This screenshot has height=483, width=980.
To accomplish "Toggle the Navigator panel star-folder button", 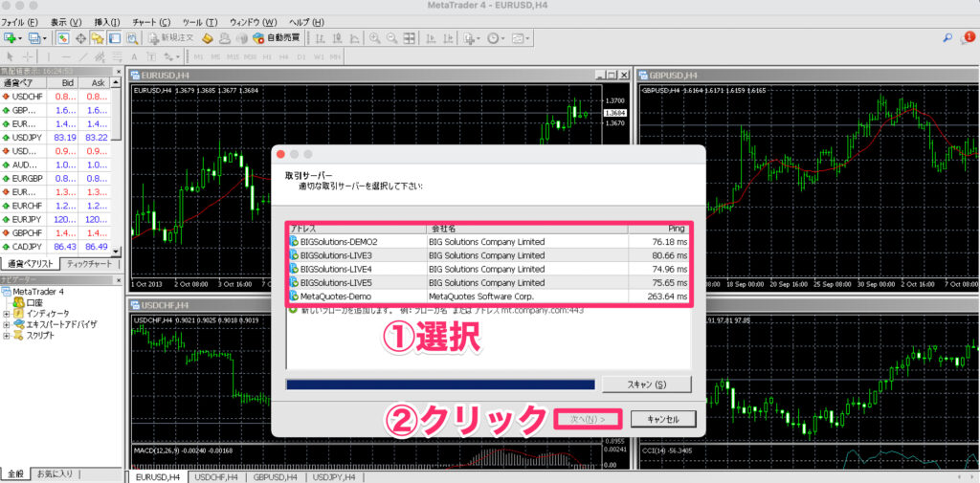I will tap(98, 38).
